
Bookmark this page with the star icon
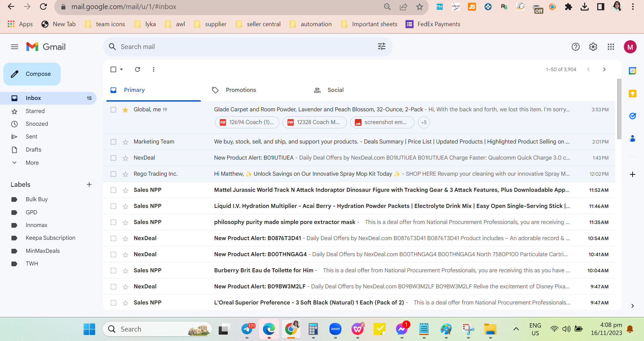(420, 7)
